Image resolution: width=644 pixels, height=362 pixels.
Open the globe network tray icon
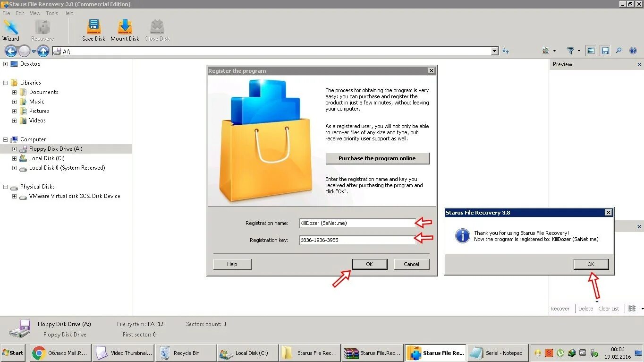572,353
